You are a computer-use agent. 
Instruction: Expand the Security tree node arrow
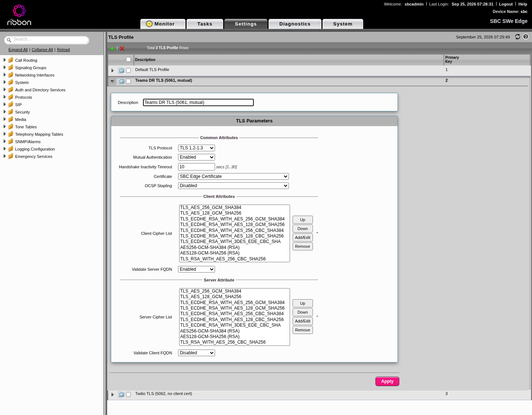point(4,112)
